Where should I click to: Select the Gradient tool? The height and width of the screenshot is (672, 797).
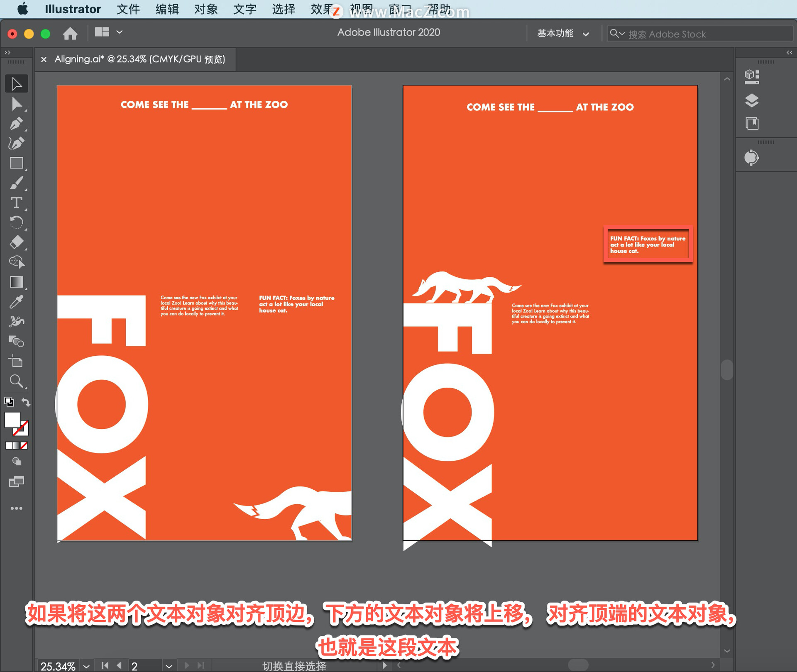(17, 282)
